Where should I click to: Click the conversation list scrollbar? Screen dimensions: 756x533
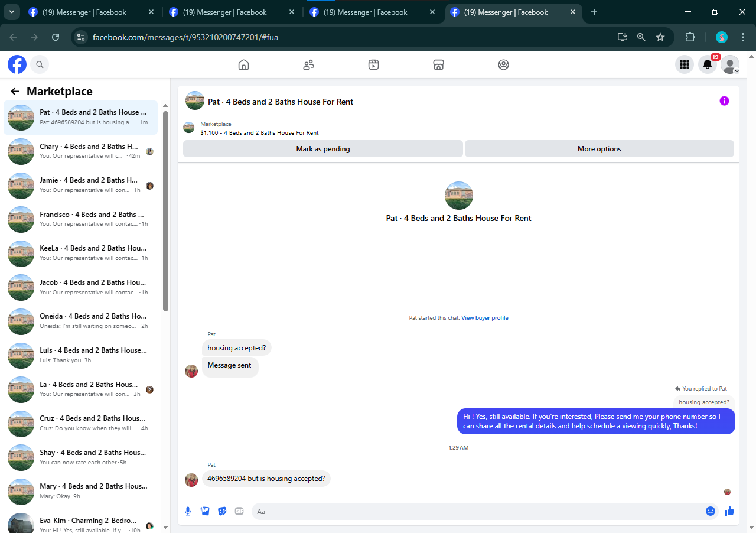coord(166,211)
